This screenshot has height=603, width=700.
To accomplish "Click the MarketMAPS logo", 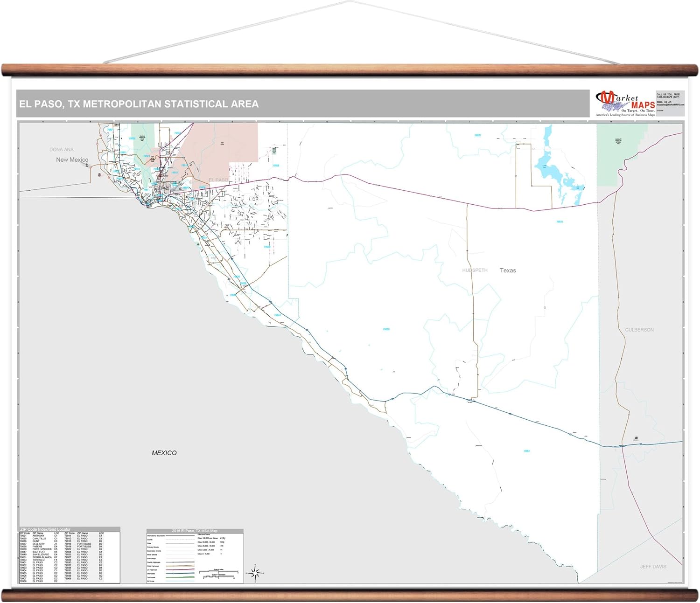I will [x=625, y=104].
